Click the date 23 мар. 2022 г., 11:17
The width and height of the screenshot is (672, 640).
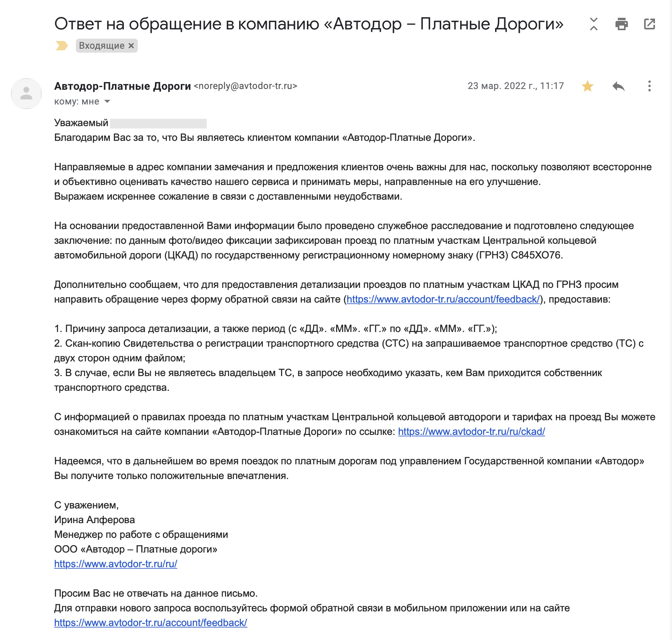[x=515, y=86]
